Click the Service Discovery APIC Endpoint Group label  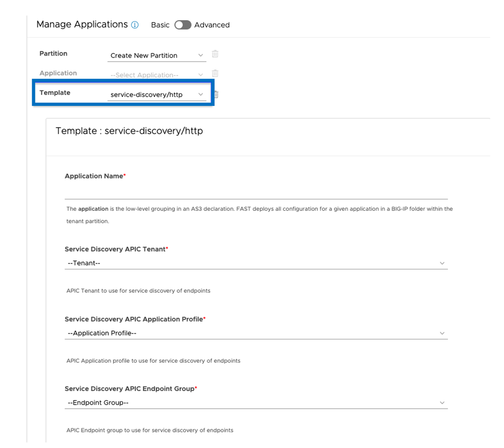[130, 389]
